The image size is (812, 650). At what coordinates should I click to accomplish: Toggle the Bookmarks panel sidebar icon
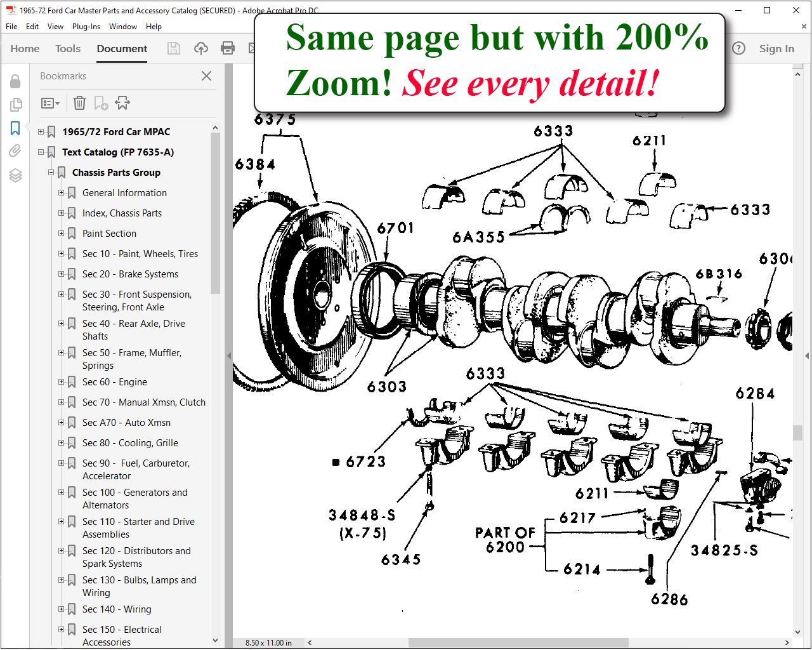[15, 128]
